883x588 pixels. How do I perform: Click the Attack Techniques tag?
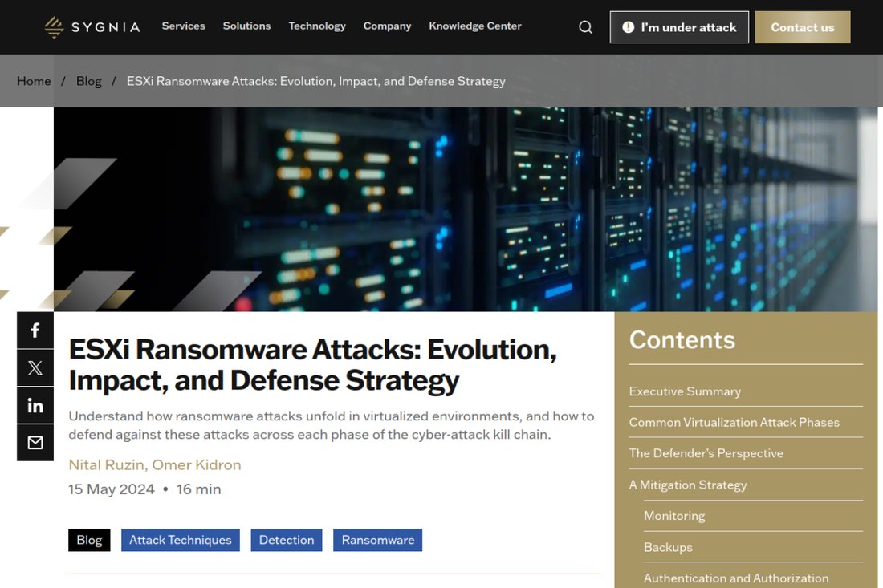180,540
